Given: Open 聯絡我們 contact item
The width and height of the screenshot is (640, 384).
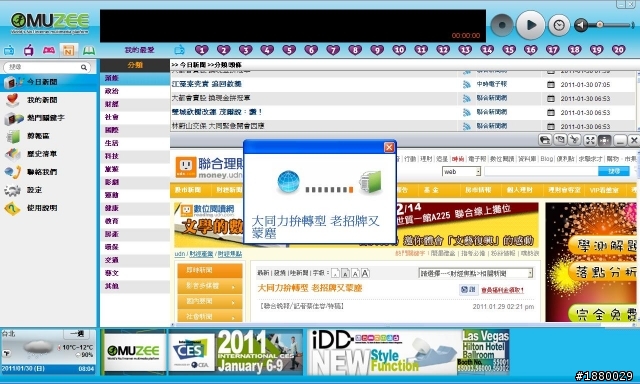Looking at the screenshot, I should click(x=48, y=172).
